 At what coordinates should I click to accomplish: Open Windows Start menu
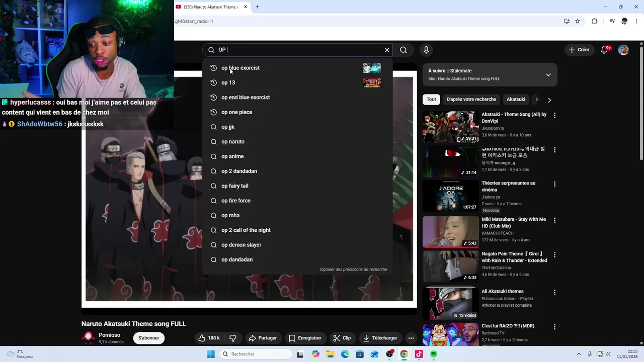(211, 354)
